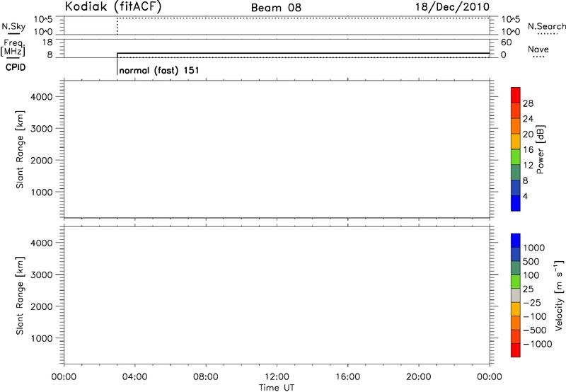Click the "-25" label on Velocity colorbar
Viewport: 566px width, 392px height.
click(x=531, y=303)
